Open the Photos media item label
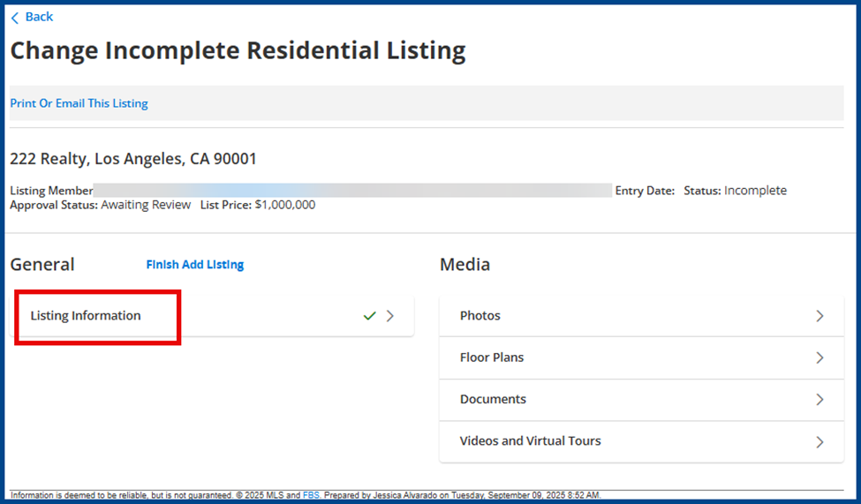Viewport: 861px width, 504px height. pyautogui.click(x=480, y=316)
